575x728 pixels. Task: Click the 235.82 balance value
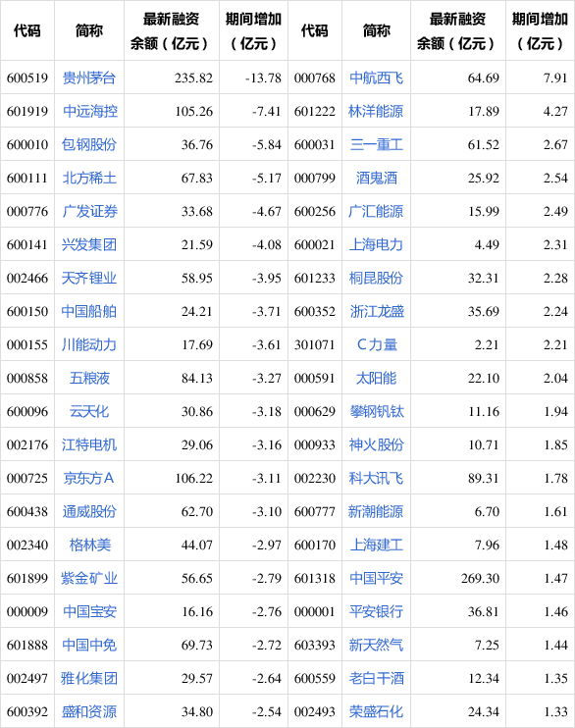[x=193, y=78]
